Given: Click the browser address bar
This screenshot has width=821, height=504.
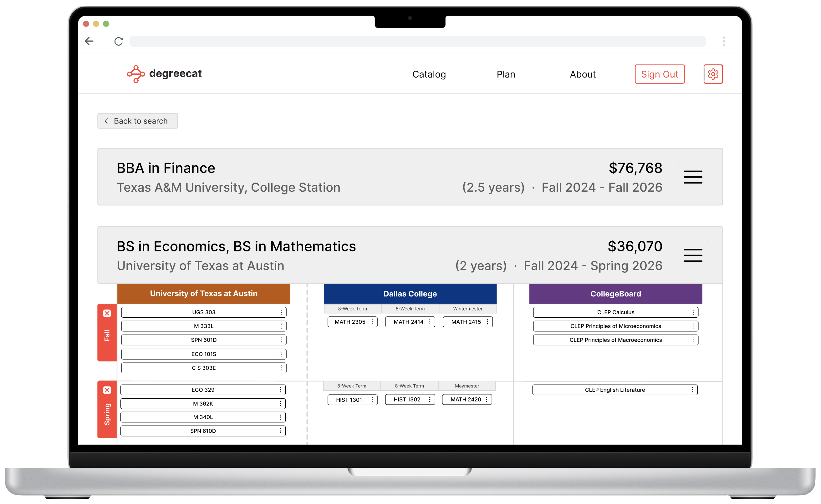Looking at the screenshot, I should [417, 41].
